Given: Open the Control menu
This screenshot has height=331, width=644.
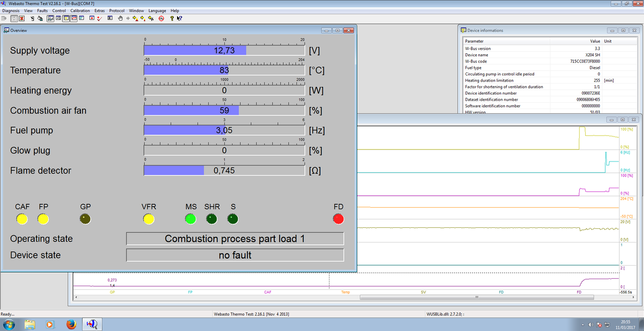Looking at the screenshot, I should 59,11.
